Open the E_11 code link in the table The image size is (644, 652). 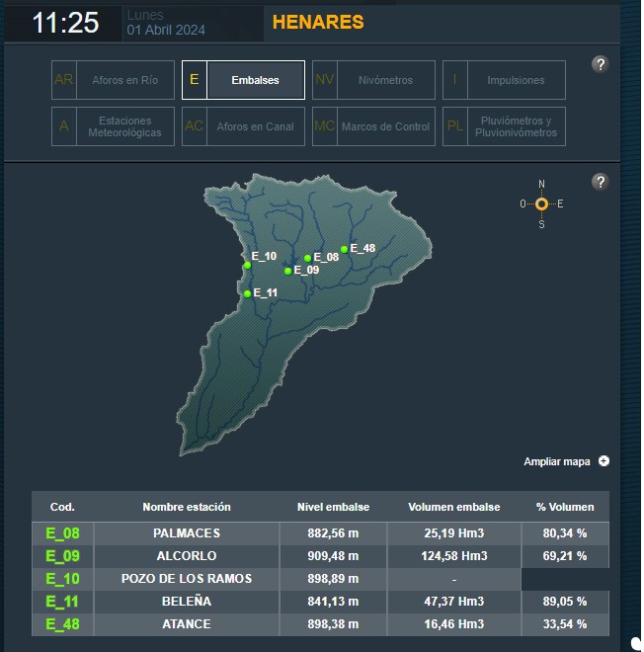[x=62, y=602]
